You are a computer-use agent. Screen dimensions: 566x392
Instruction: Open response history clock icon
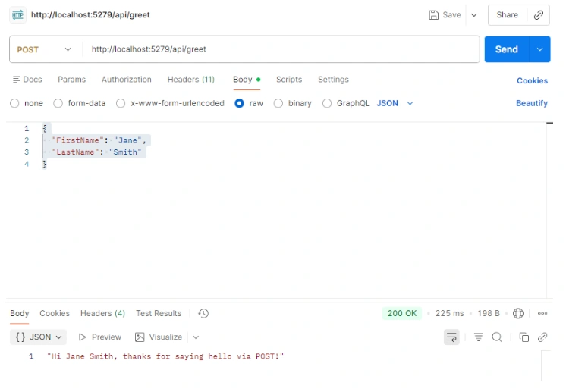203,313
